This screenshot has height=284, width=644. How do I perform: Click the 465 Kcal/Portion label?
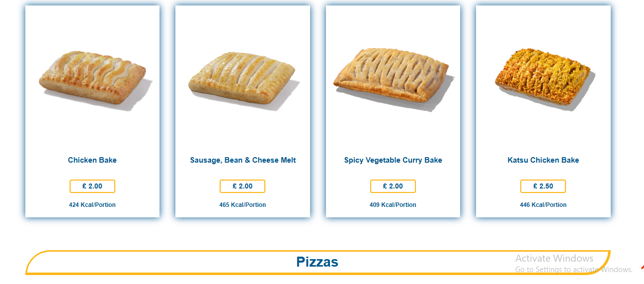click(x=242, y=205)
